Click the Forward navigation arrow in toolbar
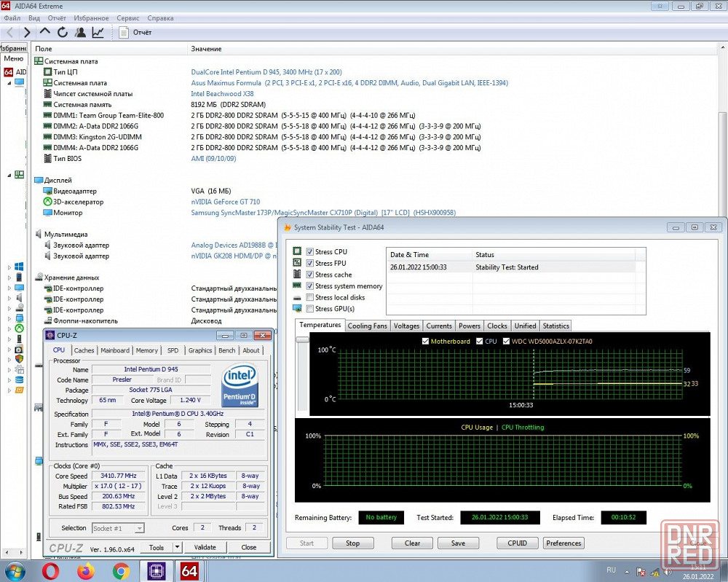This screenshot has width=728, height=582. [x=27, y=32]
